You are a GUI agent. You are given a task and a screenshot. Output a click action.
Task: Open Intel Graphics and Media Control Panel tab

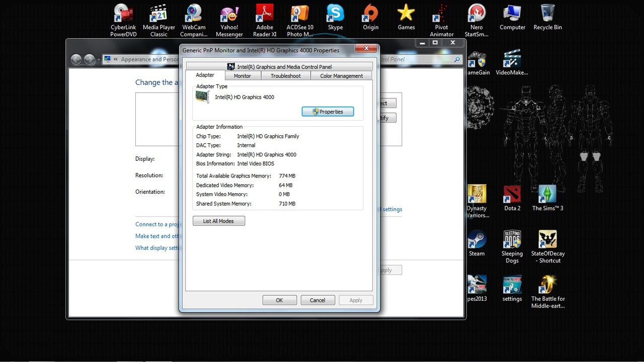click(x=279, y=66)
